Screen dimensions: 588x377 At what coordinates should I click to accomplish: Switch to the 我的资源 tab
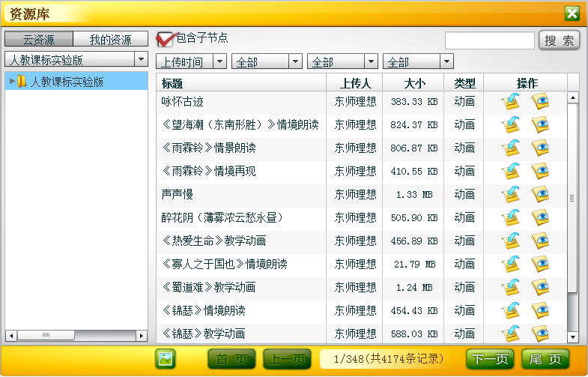pyautogui.click(x=110, y=40)
